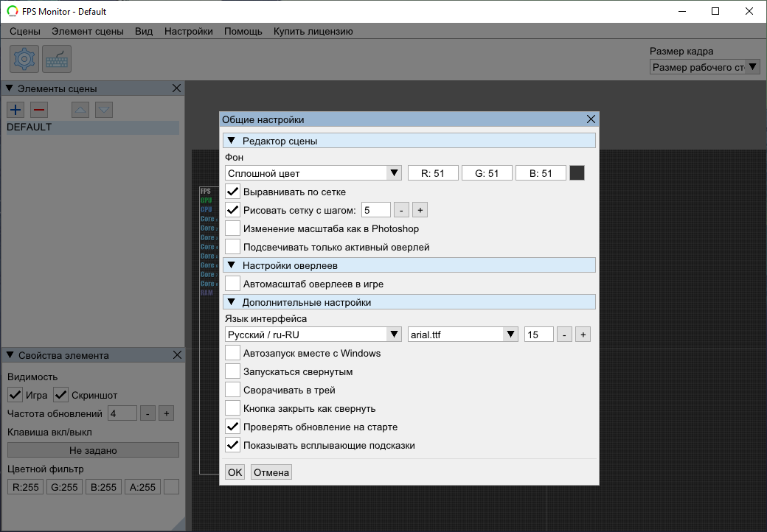Toggle Скриншот visibility checkbox
Viewport: 767px width, 532px height.
click(x=60, y=395)
